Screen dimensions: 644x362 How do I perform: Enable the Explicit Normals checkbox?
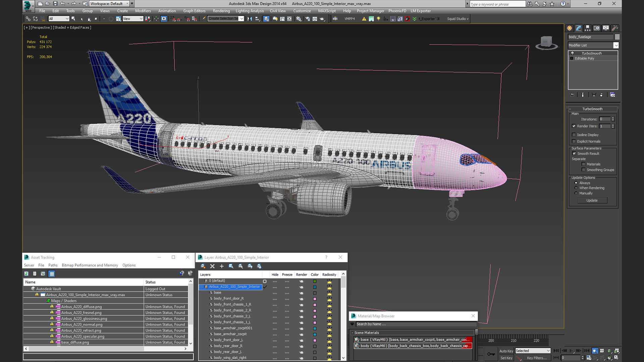click(574, 141)
